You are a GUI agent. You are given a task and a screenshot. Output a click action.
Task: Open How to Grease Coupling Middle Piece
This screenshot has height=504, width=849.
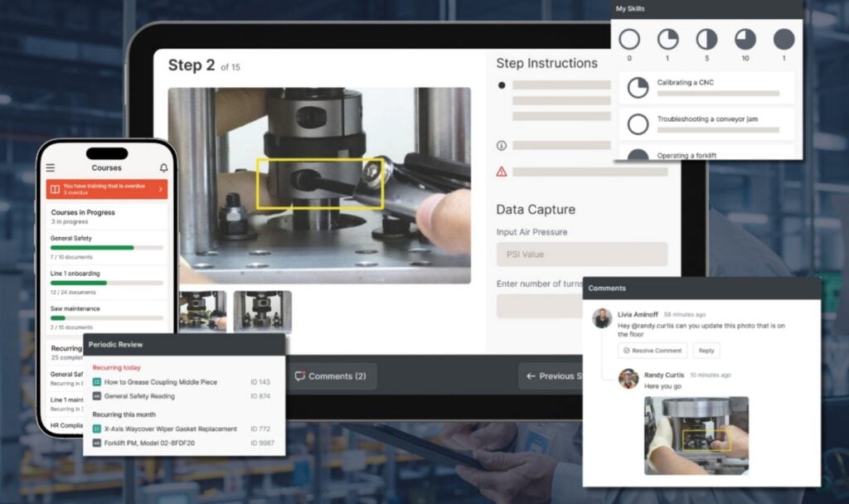pos(160,382)
